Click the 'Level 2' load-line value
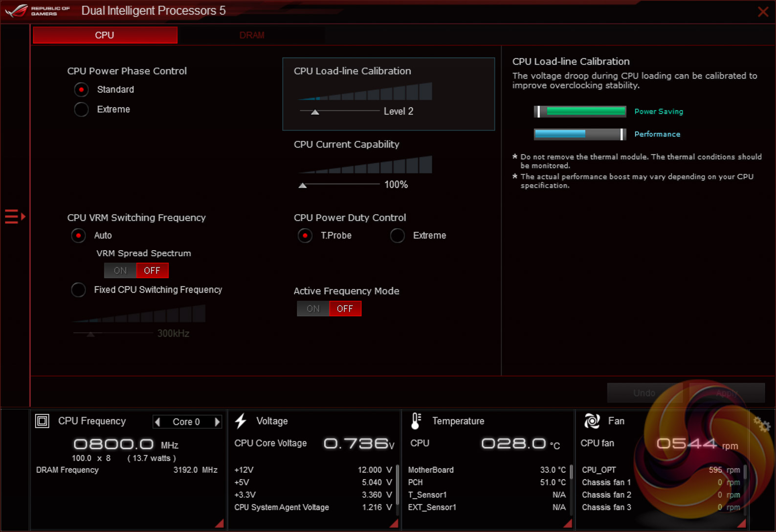 tap(399, 111)
